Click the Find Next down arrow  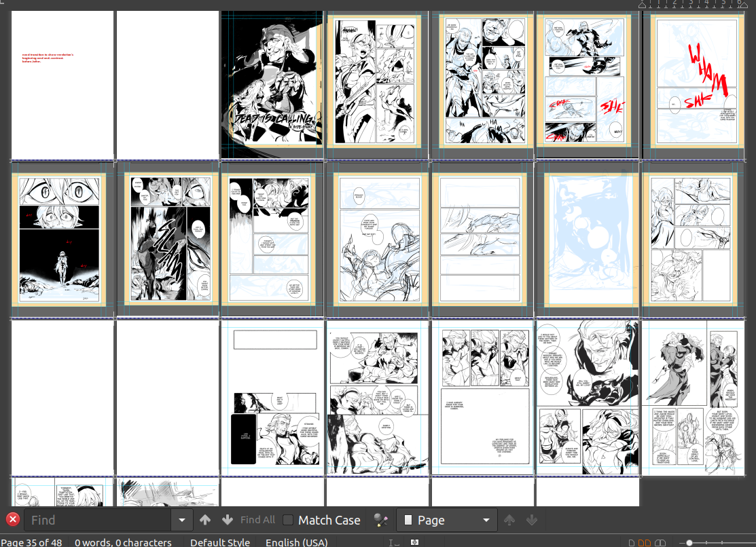[227, 521]
